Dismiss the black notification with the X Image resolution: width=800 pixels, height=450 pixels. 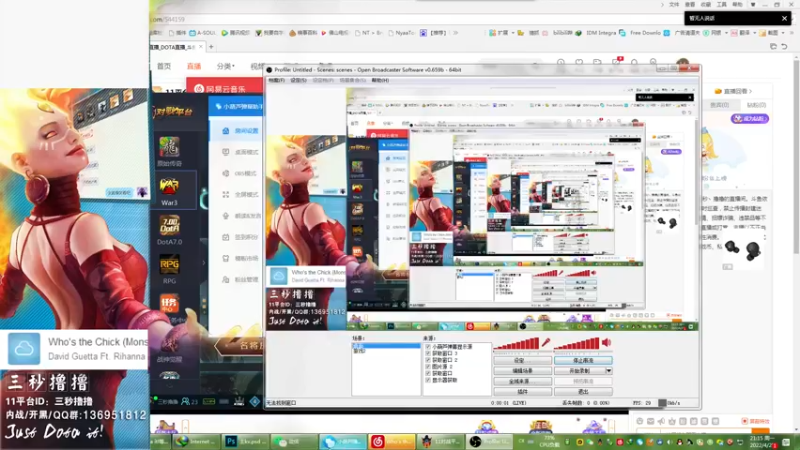coord(784,18)
